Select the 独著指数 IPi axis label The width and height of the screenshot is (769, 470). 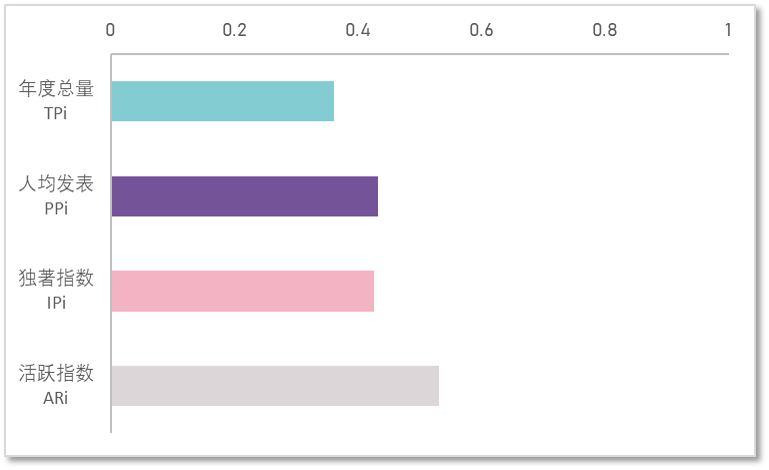56,290
